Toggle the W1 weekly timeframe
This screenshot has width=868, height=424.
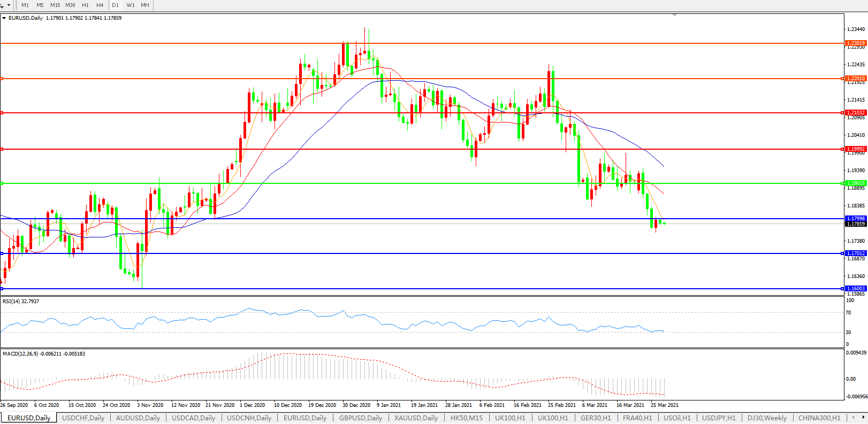point(131,5)
